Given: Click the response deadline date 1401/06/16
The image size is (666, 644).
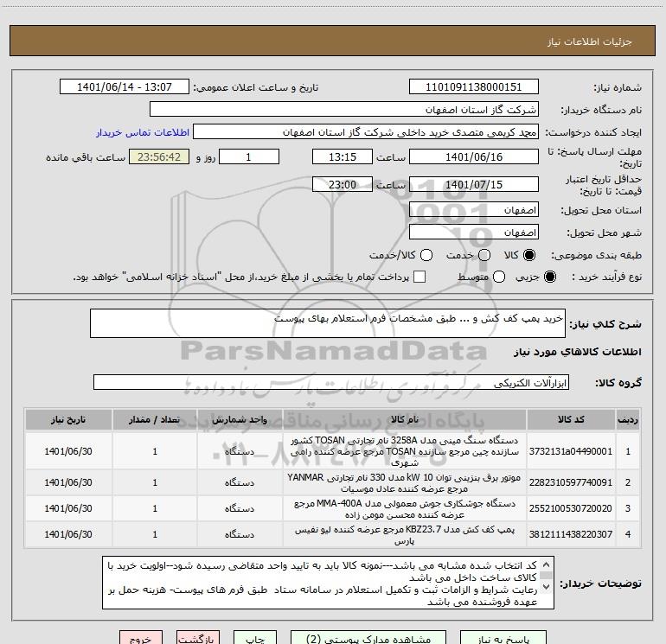Looking at the screenshot, I should pyautogui.click(x=474, y=156).
